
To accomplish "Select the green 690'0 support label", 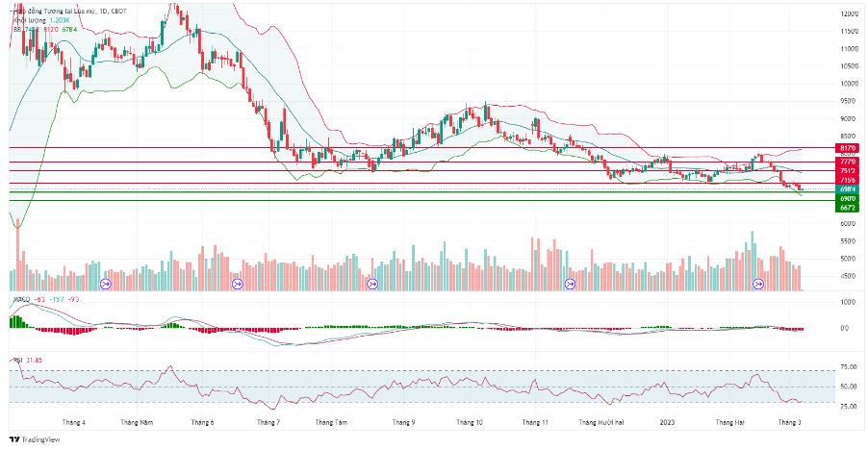I will pos(848,198).
